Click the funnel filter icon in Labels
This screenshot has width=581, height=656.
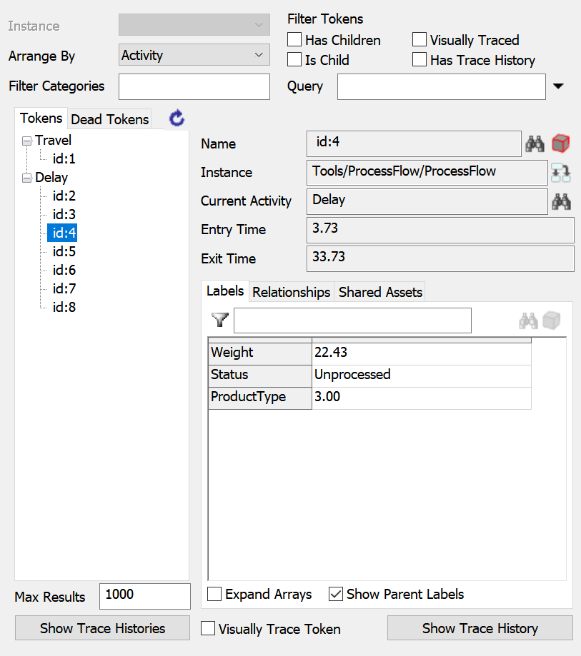(220, 320)
